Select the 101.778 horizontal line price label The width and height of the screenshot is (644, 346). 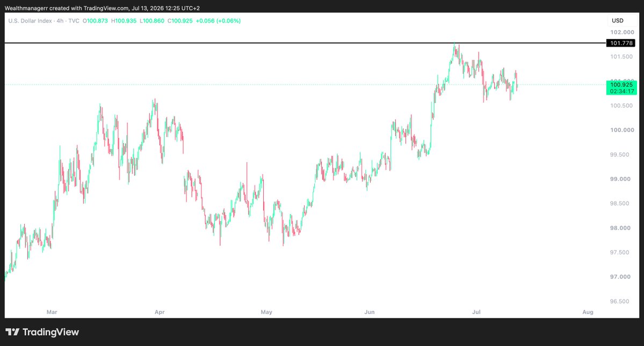[x=621, y=43]
